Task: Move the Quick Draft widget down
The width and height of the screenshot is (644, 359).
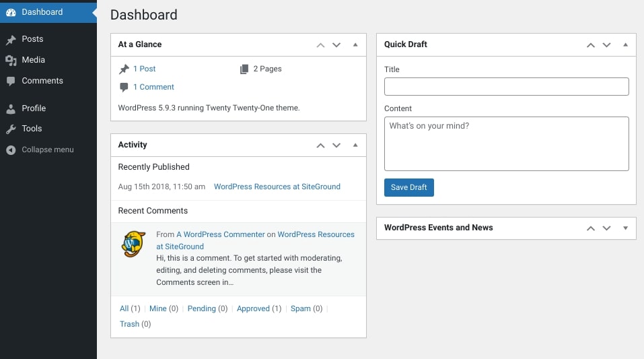Action: [606, 45]
